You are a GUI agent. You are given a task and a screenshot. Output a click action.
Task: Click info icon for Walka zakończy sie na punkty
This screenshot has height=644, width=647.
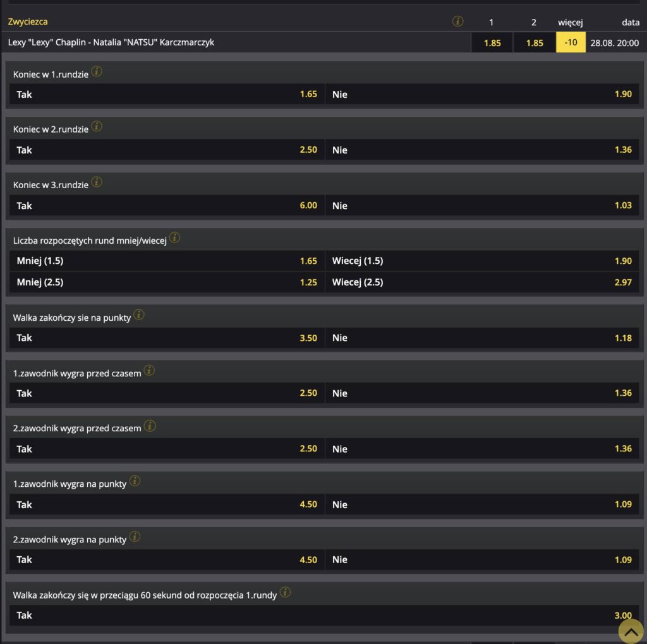pyautogui.click(x=139, y=315)
